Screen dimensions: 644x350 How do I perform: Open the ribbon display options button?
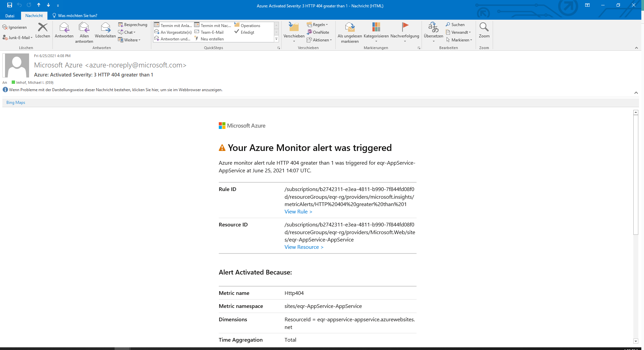pyautogui.click(x=587, y=5)
